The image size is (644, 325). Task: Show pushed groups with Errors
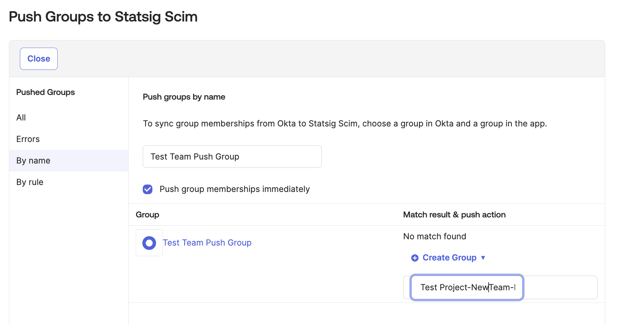click(28, 139)
